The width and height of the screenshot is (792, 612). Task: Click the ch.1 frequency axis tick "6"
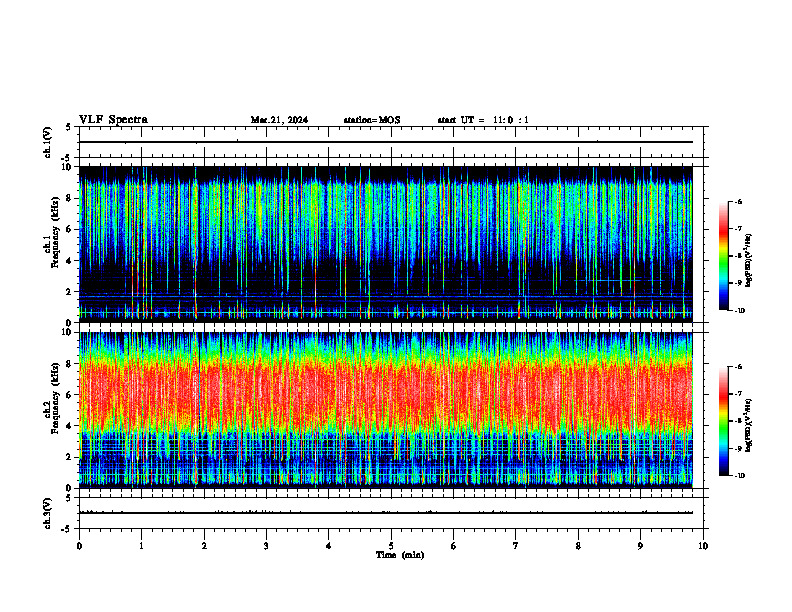coord(70,229)
